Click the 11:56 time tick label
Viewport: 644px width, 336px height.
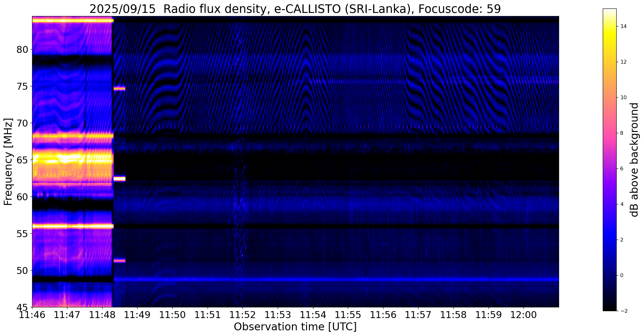coord(383,315)
